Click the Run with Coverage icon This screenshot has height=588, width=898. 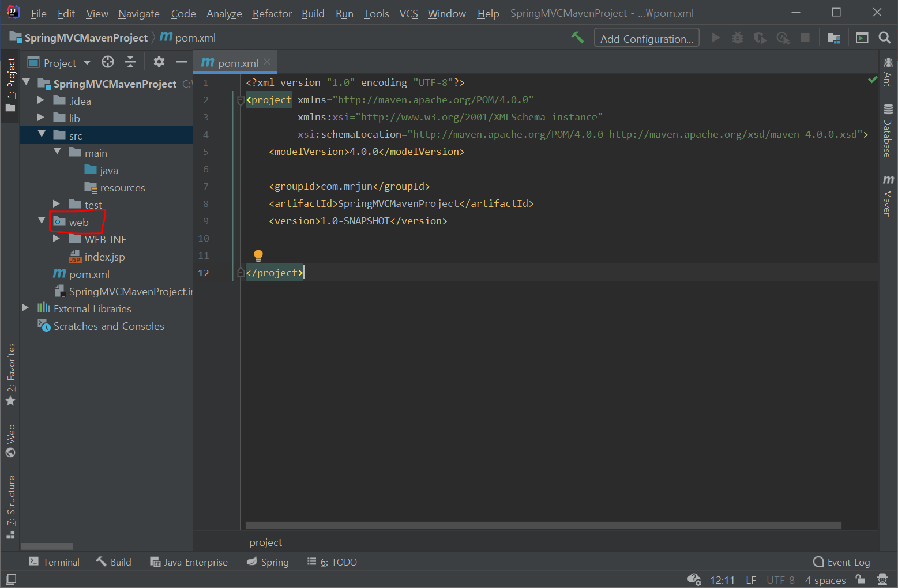[760, 37]
